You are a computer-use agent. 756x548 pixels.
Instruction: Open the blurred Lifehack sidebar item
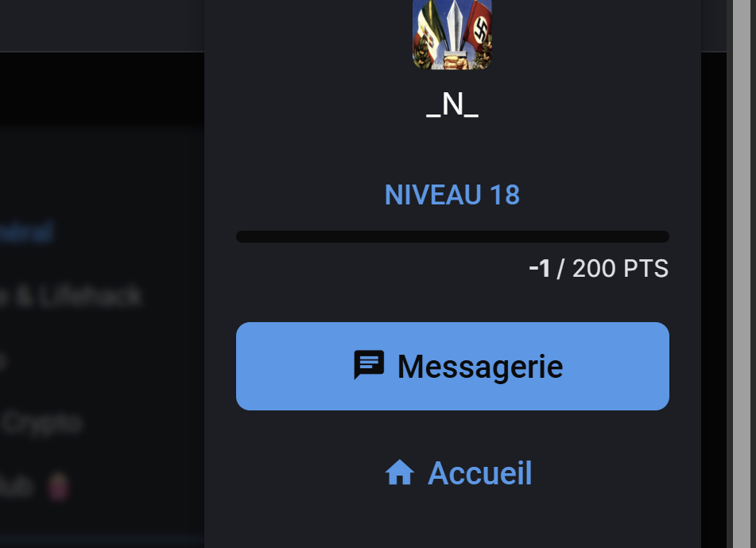point(72,296)
